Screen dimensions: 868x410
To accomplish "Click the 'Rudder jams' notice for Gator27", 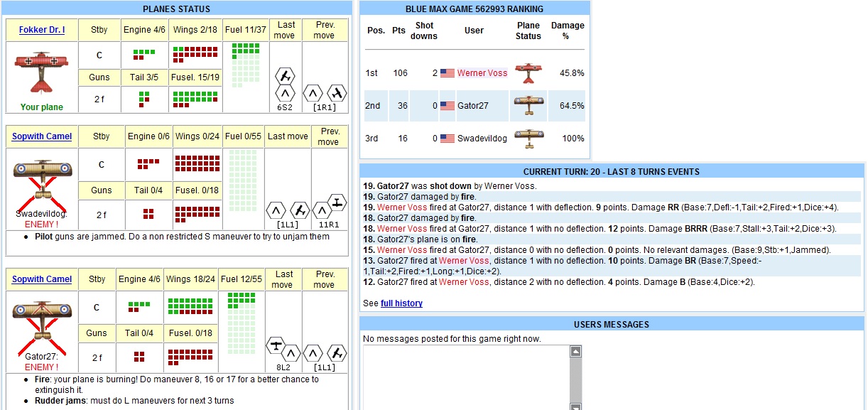I will (x=134, y=401).
